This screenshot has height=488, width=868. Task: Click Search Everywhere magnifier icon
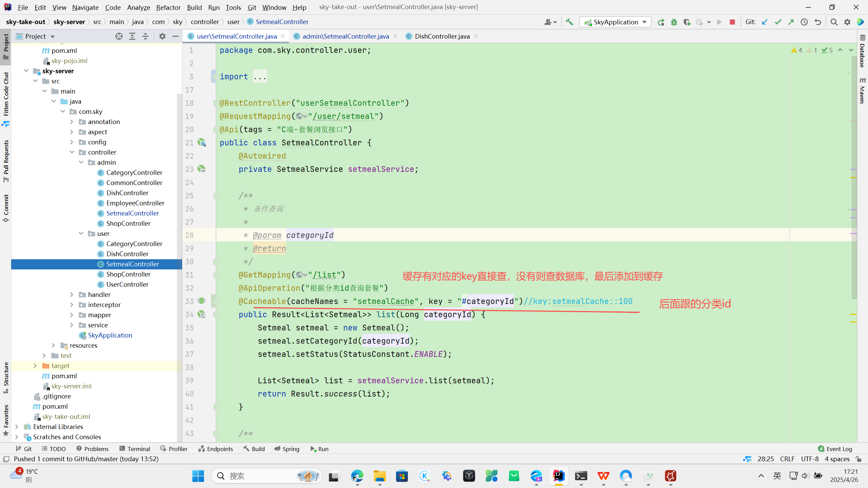(x=834, y=22)
